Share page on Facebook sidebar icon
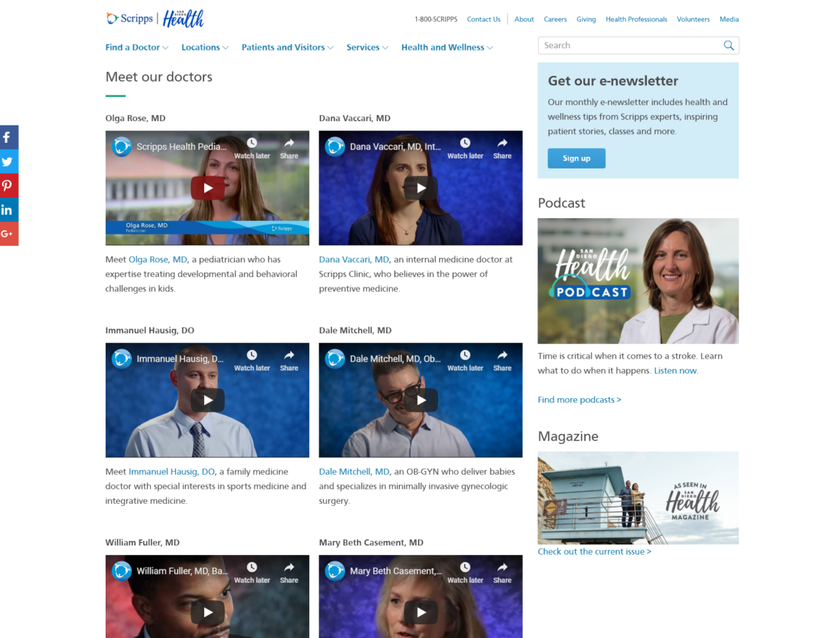The width and height of the screenshot is (840, 638). [9, 138]
